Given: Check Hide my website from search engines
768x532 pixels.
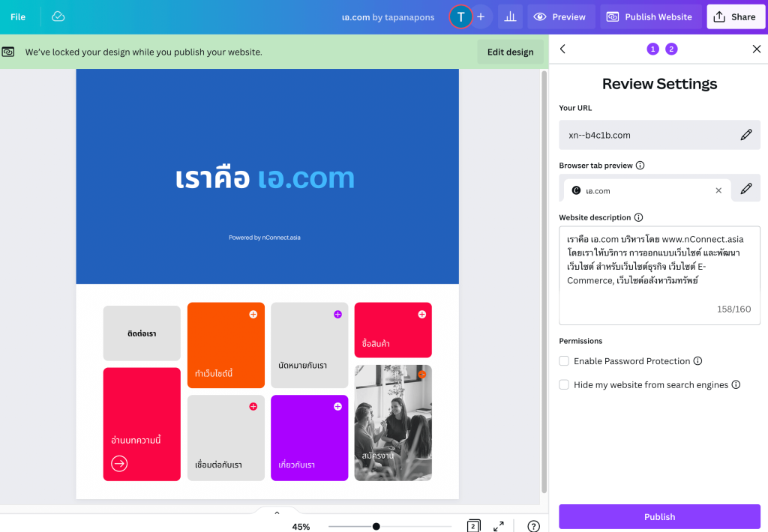Looking at the screenshot, I should (x=563, y=384).
